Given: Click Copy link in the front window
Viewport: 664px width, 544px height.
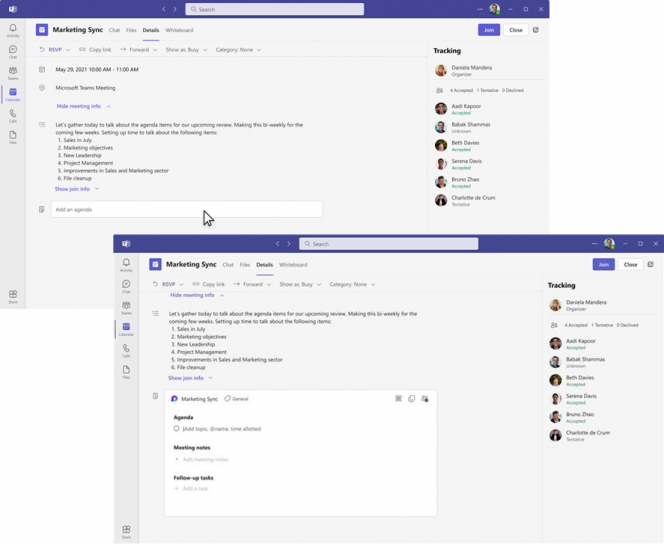Looking at the screenshot, I should click(208, 284).
